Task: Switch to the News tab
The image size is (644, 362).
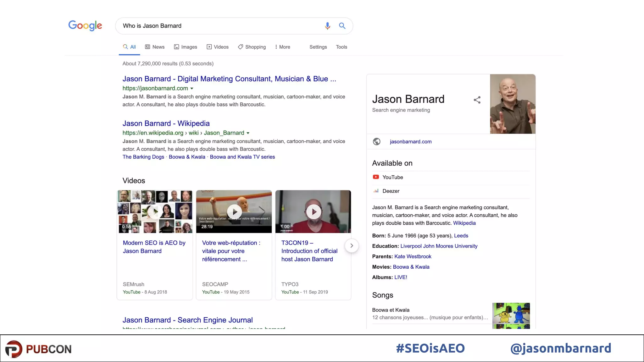Action: click(x=155, y=47)
